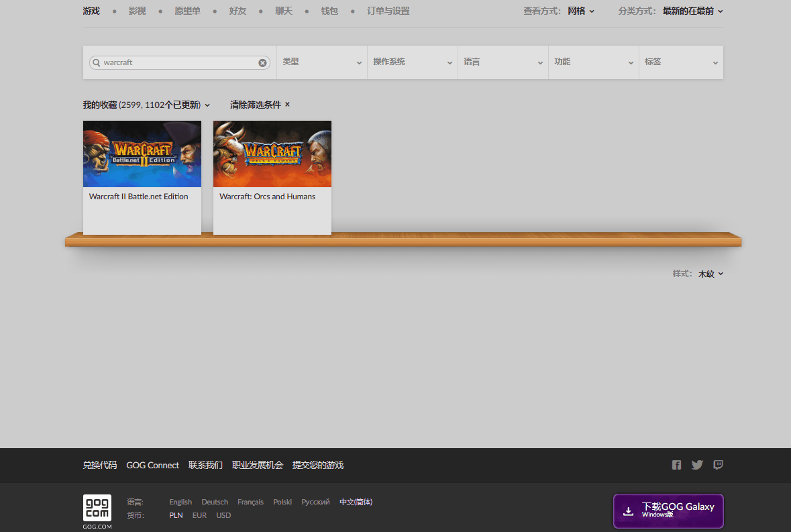Open the 联系我们 footer link
The image size is (791, 532).
[x=205, y=465]
